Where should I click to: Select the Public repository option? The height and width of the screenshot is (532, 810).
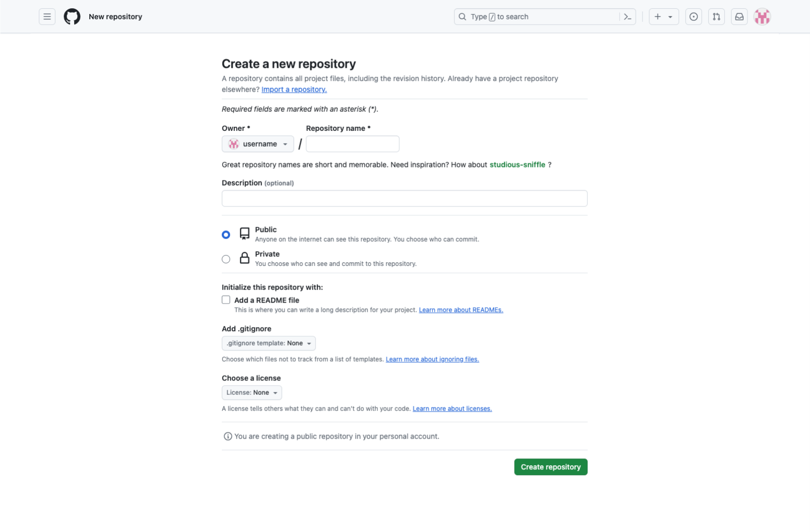[x=225, y=234]
